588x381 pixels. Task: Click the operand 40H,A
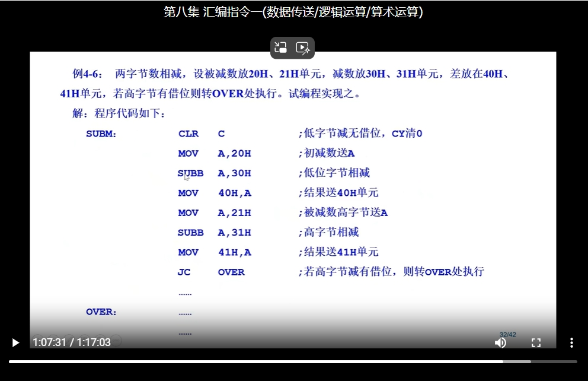(x=235, y=193)
